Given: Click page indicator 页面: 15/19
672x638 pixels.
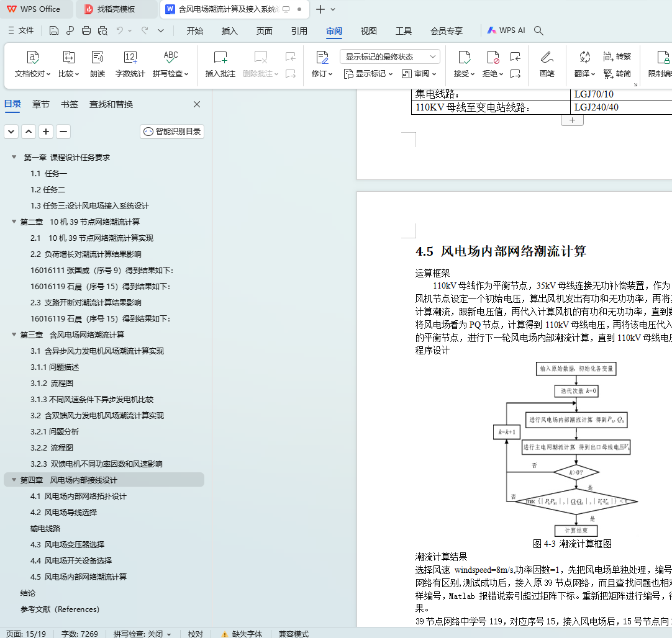Looking at the screenshot, I should point(26,634).
